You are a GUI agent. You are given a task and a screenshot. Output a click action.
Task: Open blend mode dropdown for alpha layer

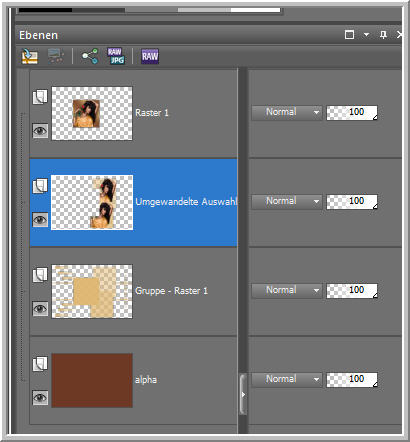[x=287, y=379]
